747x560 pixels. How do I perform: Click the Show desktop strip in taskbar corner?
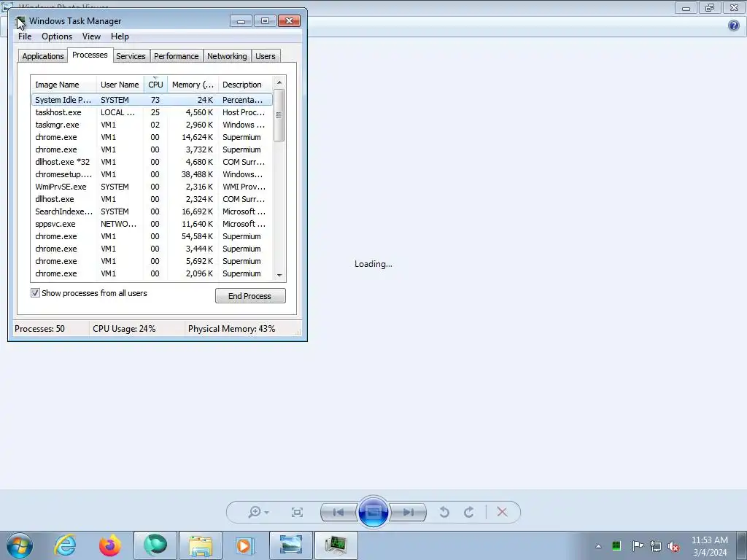point(742,545)
